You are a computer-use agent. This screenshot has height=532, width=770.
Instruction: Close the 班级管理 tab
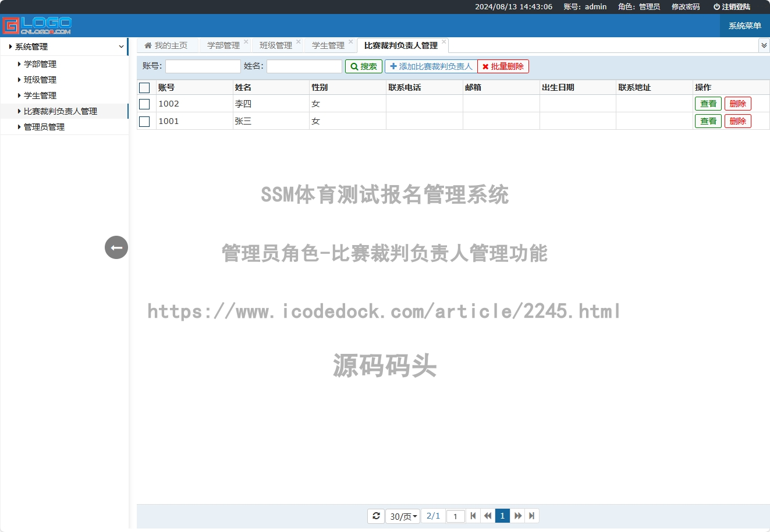click(299, 41)
